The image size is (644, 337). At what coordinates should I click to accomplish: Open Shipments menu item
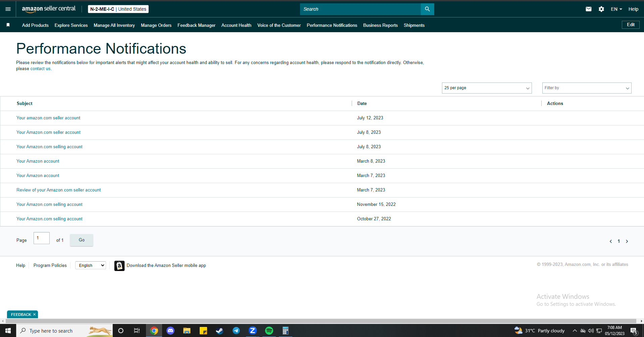coord(414,25)
